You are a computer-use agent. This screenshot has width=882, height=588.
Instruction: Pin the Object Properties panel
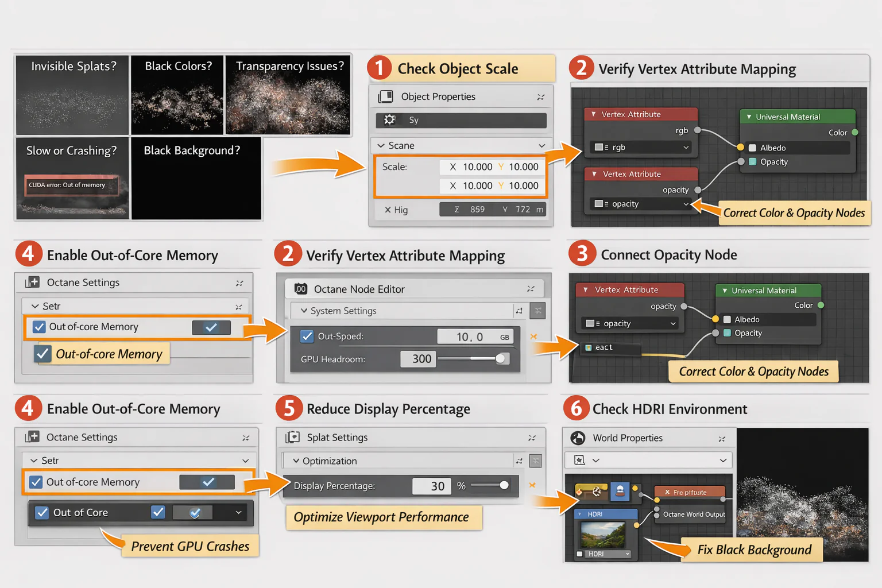(540, 97)
